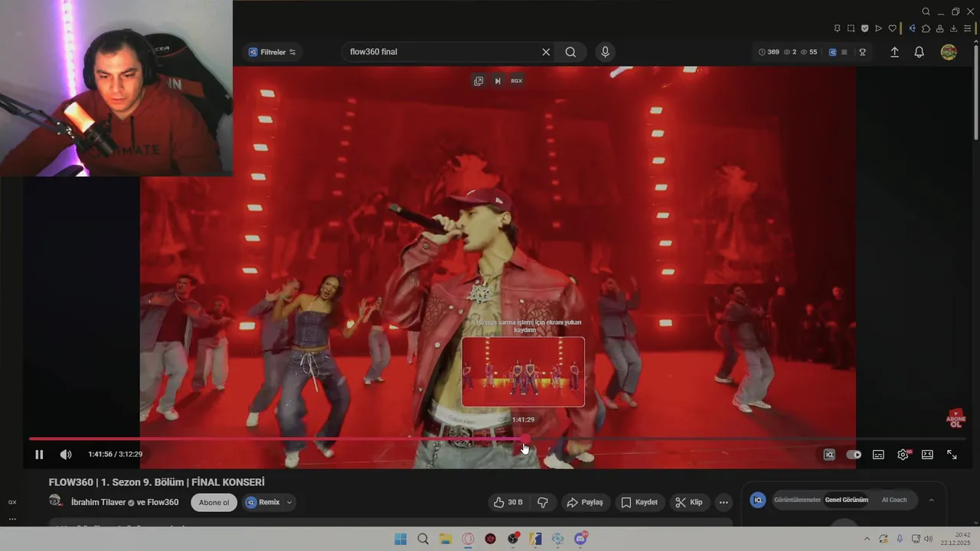Open Windows Start menu
This screenshot has width=980, height=551.
pyautogui.click(x=400, y=540)
